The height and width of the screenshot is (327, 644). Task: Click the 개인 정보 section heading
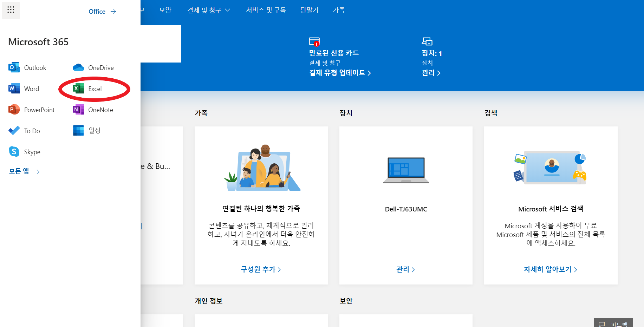[209, 301]
